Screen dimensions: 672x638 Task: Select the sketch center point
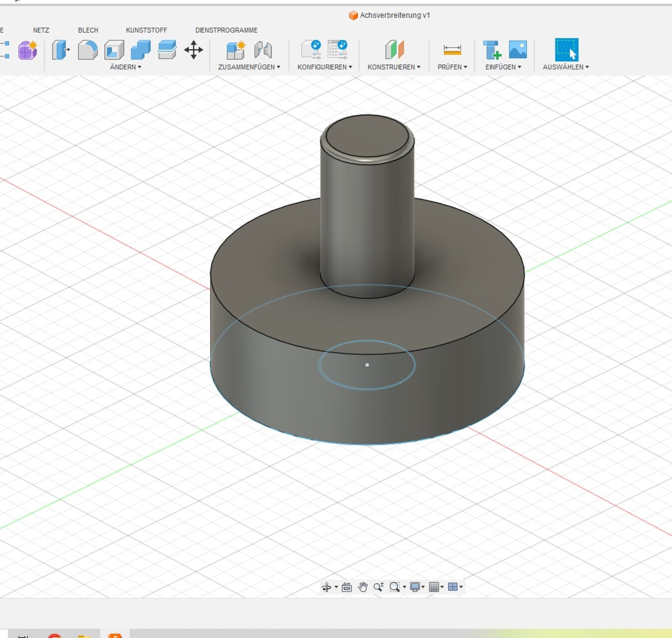367,365
